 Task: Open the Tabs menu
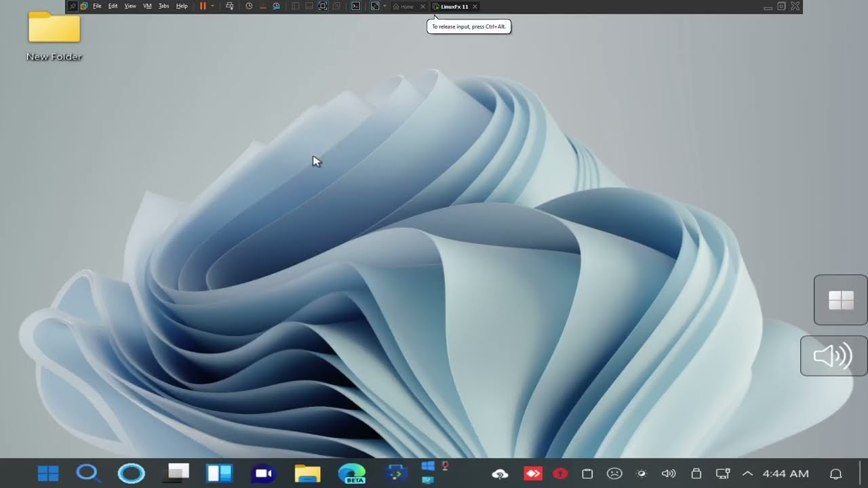coord(163,6)
